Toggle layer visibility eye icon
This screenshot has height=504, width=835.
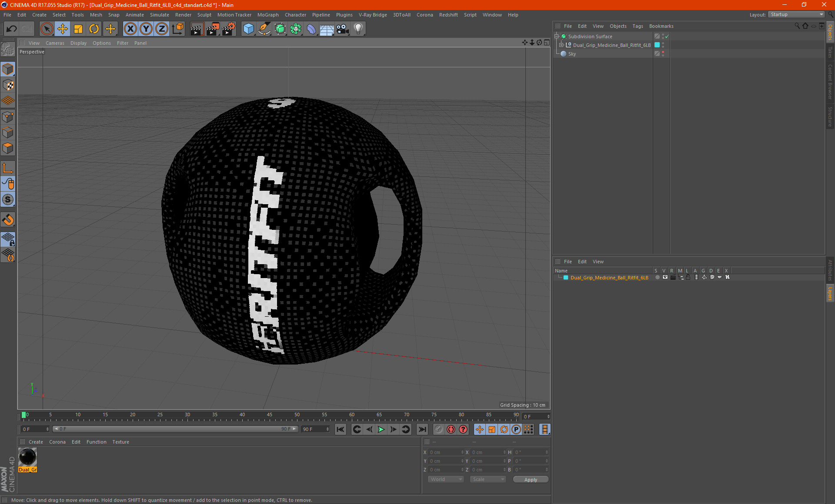[x=665, y=277]
